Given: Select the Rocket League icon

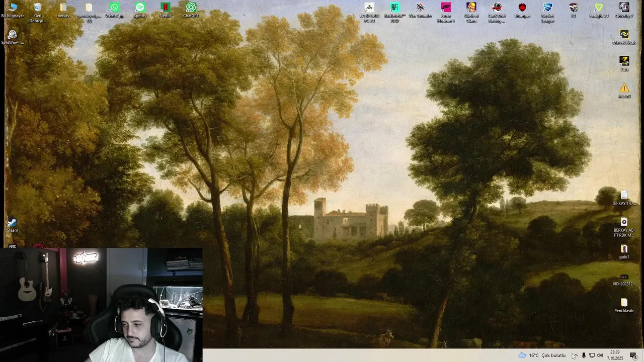Looking at the screenshot, I should tap(548, 13).
